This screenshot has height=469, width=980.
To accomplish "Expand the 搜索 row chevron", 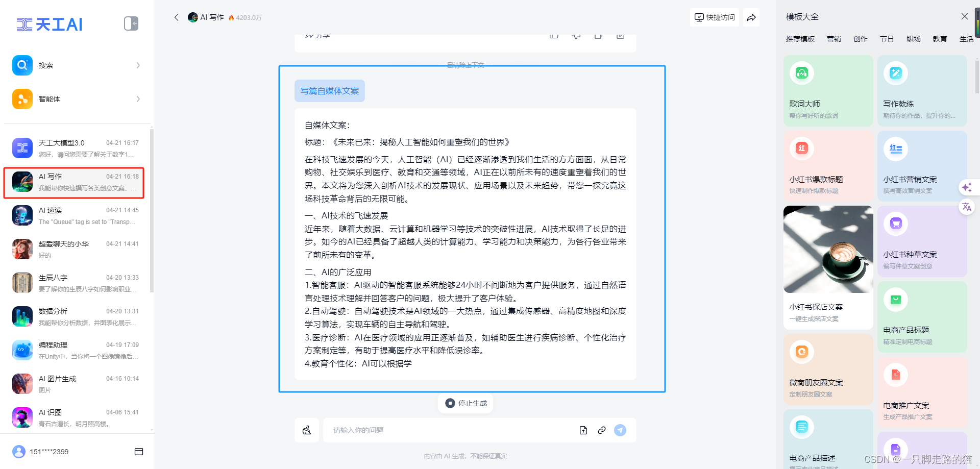I will pos(138,65).
